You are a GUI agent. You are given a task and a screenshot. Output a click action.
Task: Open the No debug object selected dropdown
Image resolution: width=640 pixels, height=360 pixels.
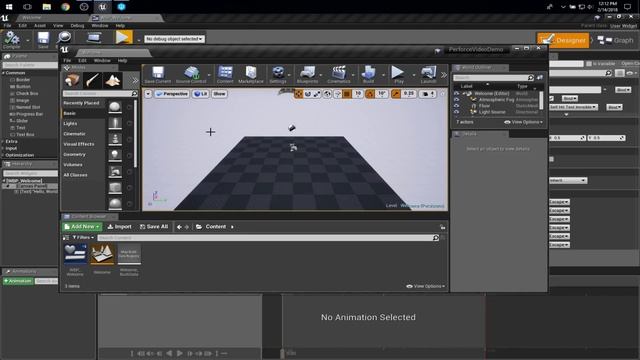click(x=174, y=39)
